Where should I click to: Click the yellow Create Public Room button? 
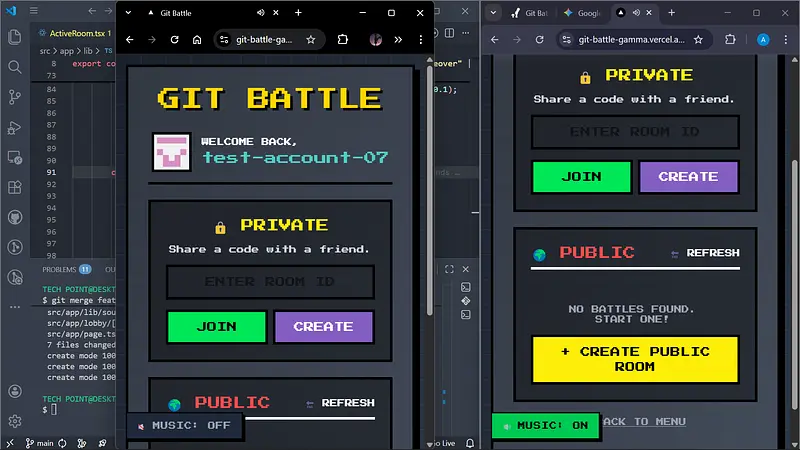[635, 359]
